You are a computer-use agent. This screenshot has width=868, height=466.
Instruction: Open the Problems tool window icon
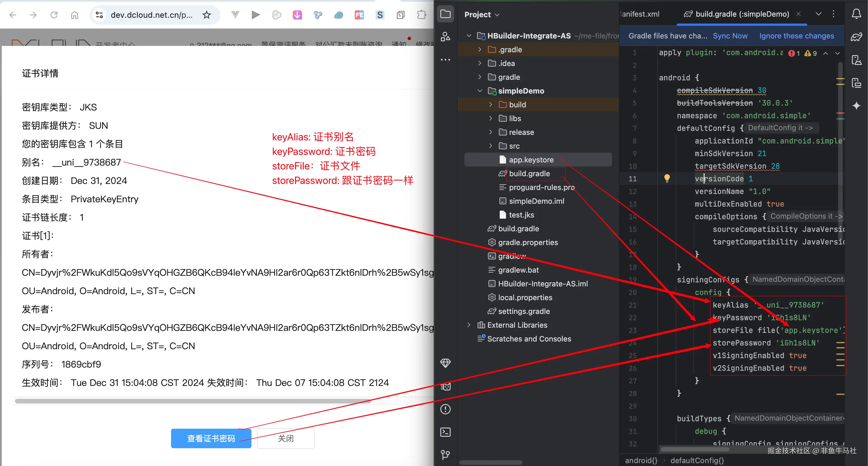(445, 409)
